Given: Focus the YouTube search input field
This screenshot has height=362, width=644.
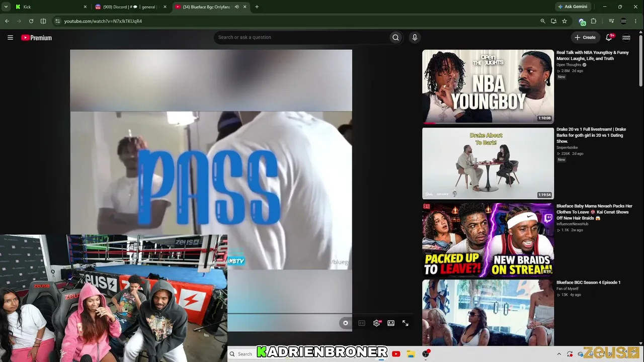Looking at the screenshot, I should coord(302,37).
